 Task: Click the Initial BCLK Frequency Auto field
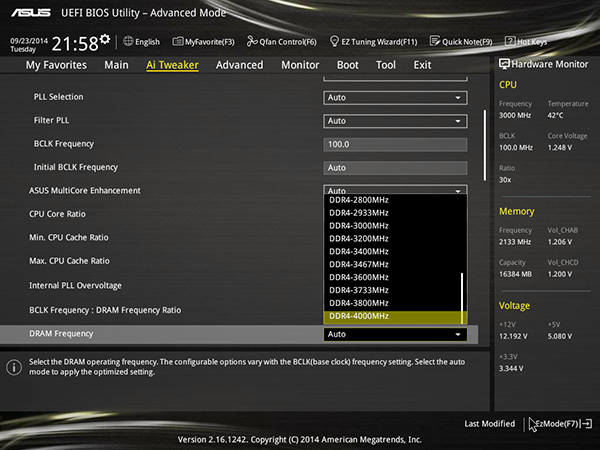pos(395,168)
